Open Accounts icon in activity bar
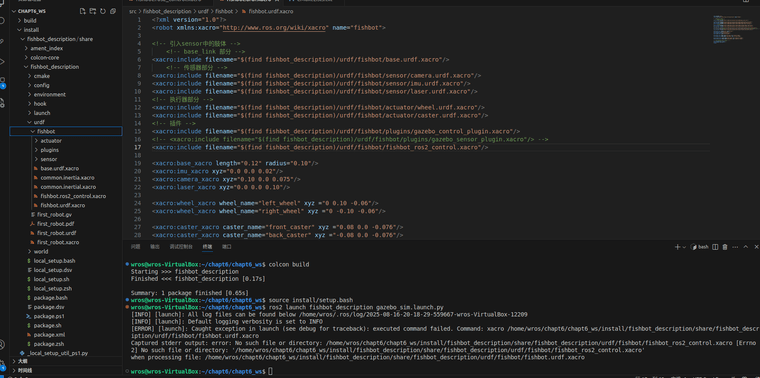760x378 pixels. click(x=2, y=345)
